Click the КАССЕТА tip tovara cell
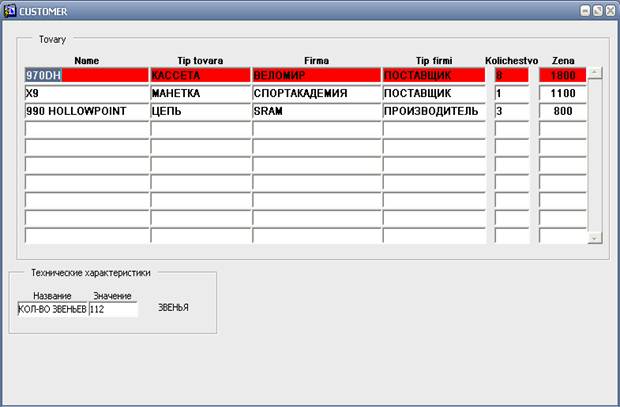Screen dimensions: 620x407 point(200,75)
